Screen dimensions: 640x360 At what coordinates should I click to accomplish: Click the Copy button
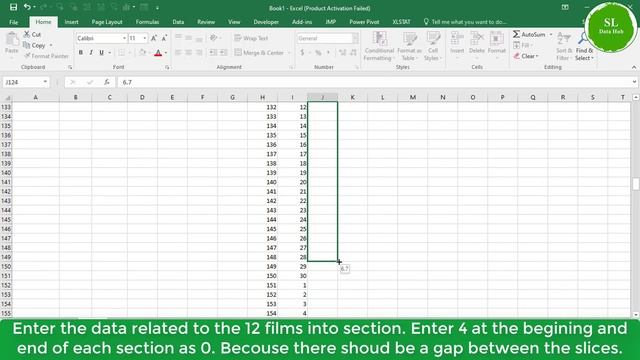[35, 45]
